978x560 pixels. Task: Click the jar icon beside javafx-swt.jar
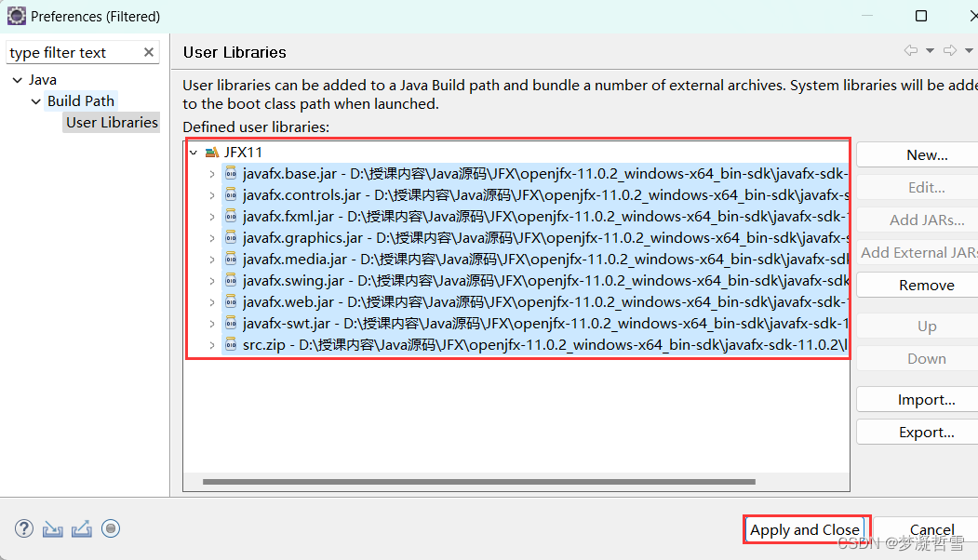pos(231,323)
